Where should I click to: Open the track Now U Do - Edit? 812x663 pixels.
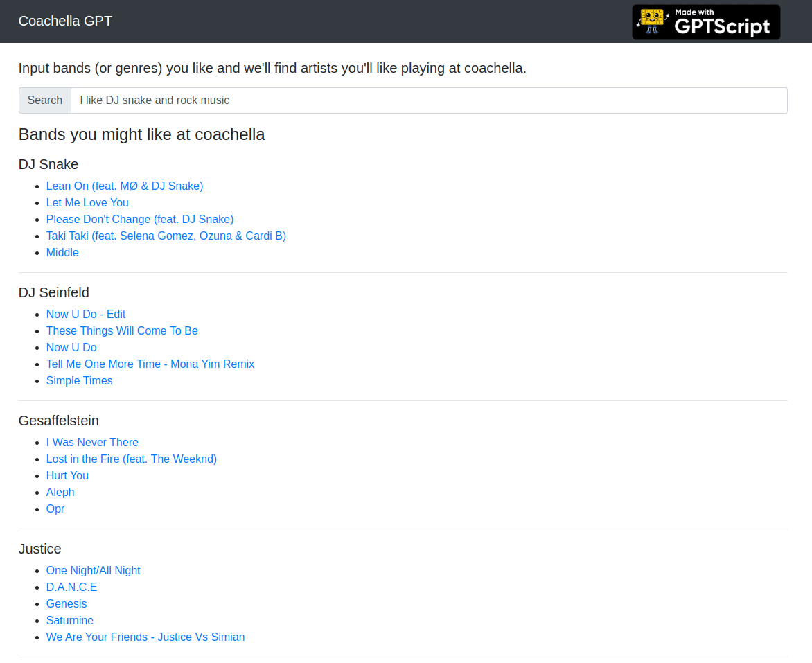[x=86, y=314]
